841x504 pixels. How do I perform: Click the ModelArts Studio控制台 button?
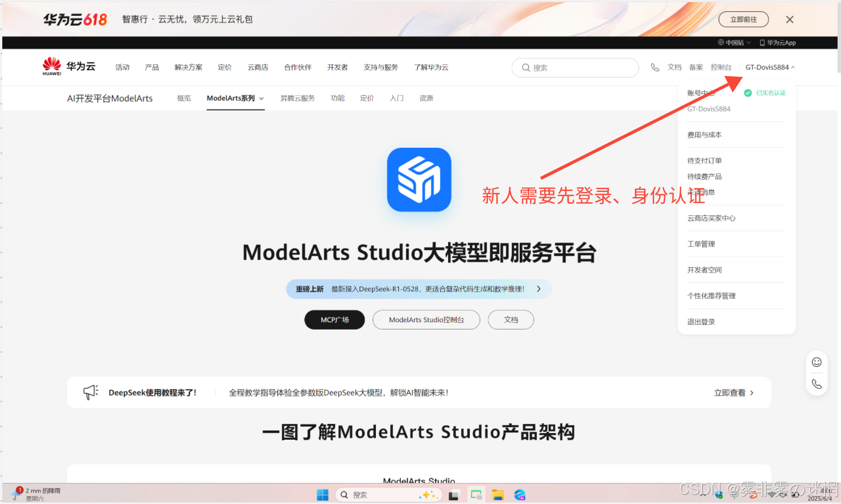point(426,320)
